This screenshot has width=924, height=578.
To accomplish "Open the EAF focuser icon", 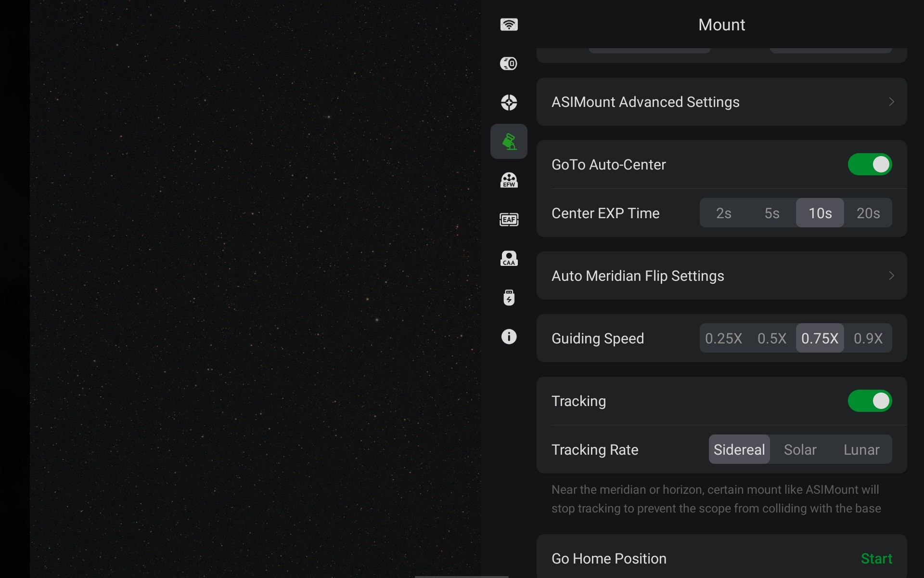I will pyautogui.click(x=509, y=220).
